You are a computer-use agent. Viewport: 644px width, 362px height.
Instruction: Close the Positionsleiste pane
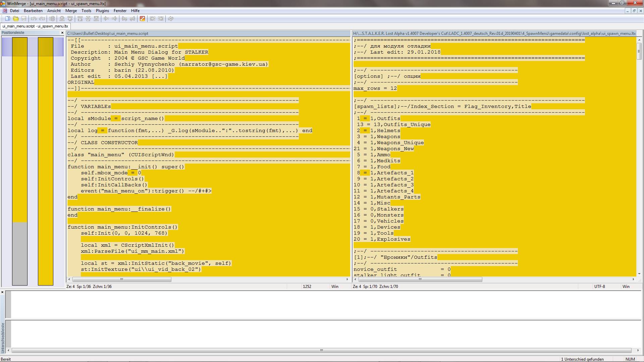coord(62,33)
